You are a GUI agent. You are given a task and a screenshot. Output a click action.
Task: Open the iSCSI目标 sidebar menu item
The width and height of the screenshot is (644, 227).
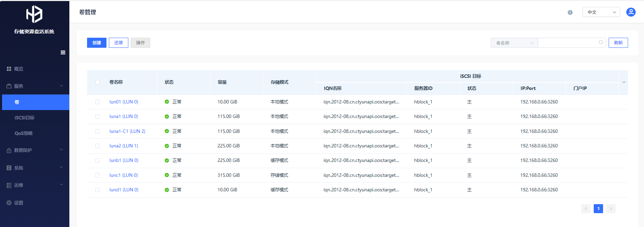pos(25,118)
